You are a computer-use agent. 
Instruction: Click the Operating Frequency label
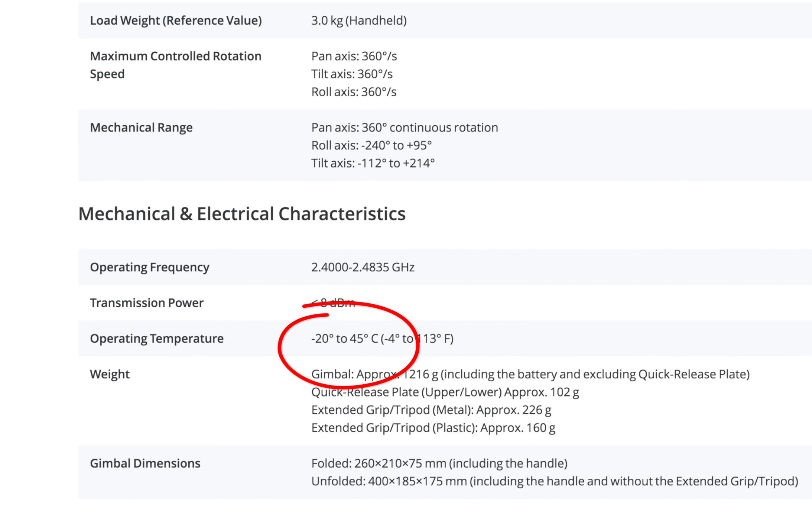point(150,267)
